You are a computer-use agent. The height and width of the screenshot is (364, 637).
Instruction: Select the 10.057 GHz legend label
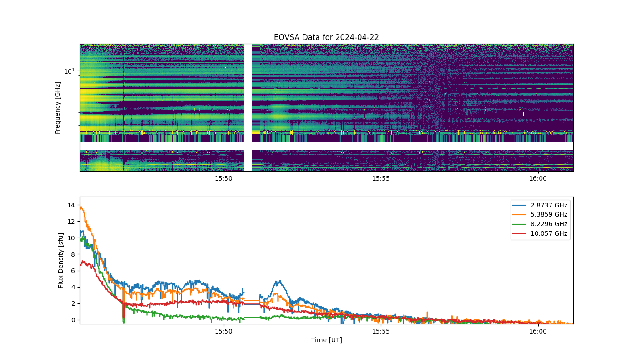(549, 234)
